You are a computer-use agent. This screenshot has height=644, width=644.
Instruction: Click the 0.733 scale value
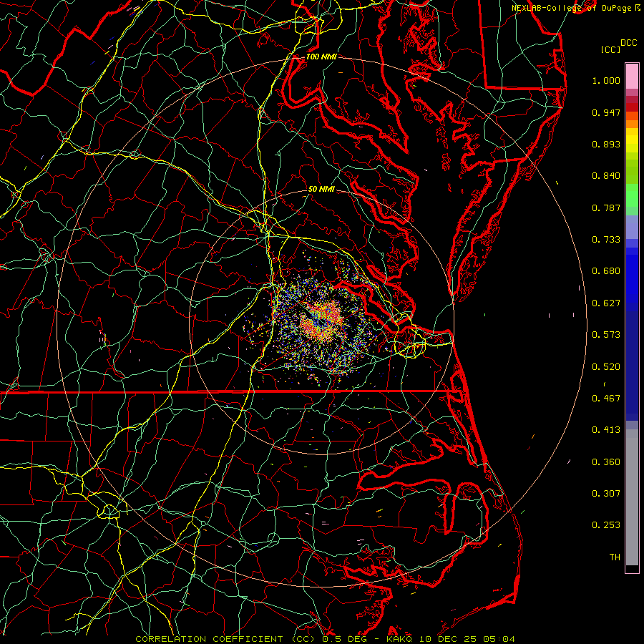click(606, 240)
